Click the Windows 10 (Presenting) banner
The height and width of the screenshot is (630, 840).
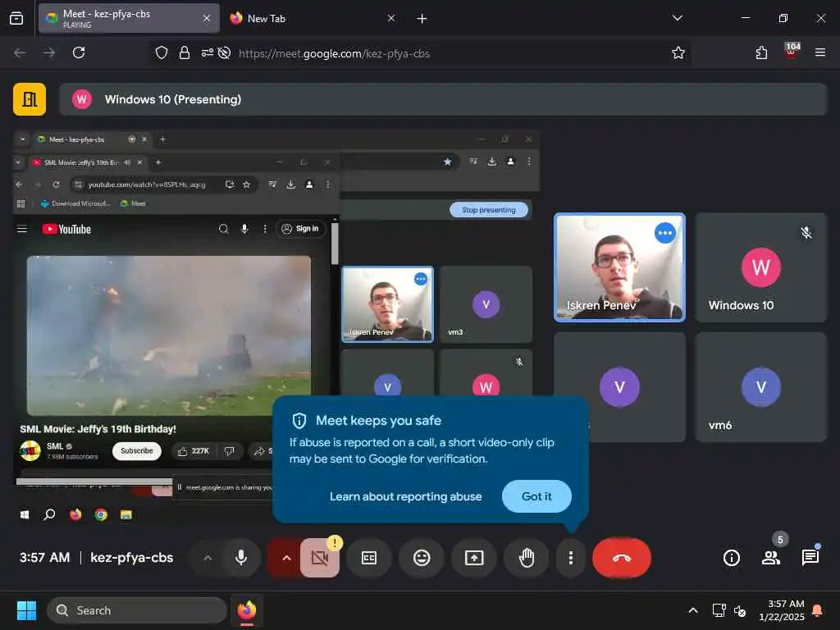(442, 99)
